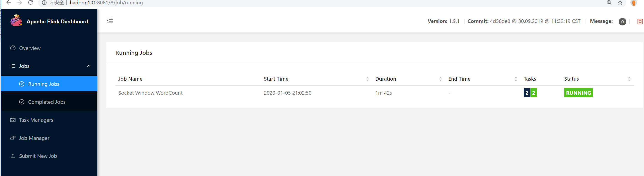Image resolution: width=644 pixels, height=176 pixels.
Task: Click the green RUNNING status badge
Action: click(578, 93)
